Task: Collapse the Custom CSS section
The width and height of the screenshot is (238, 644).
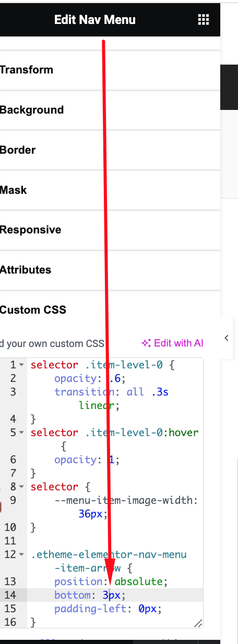Action: coord(110,310)
